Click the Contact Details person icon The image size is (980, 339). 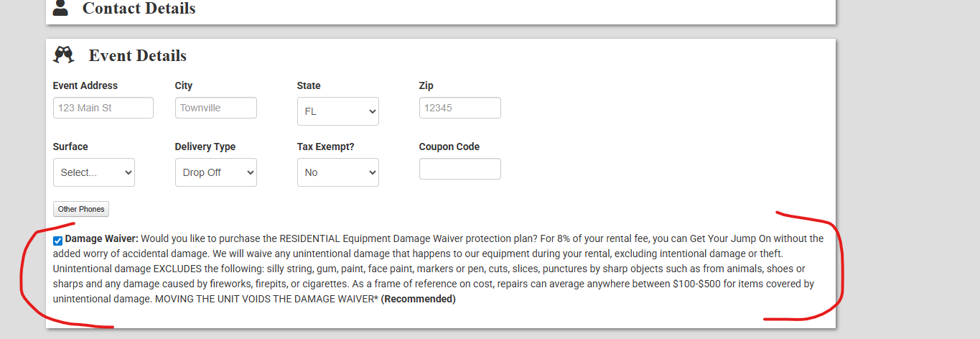point(61,8)
